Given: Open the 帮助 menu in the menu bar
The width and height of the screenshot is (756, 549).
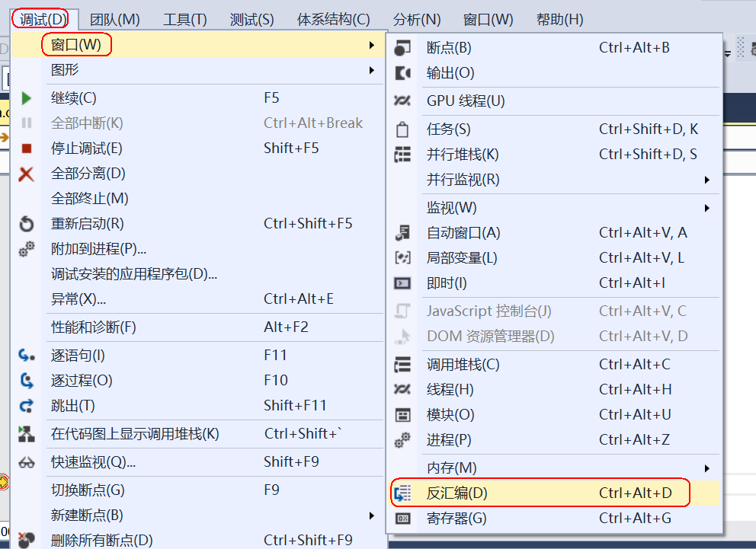Looking at the screenshot, I should [x=559, y=18].
